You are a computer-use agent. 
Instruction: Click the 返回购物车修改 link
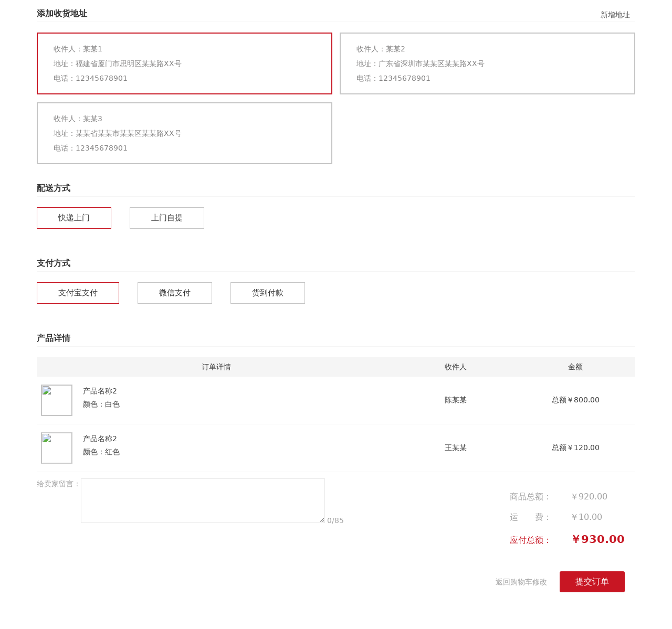(521, 582)
